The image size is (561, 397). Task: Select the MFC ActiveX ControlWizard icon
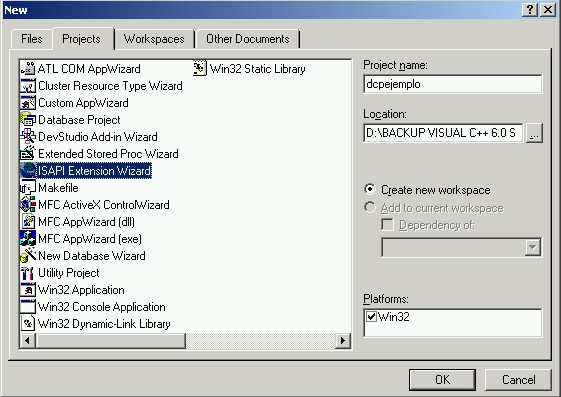click(28, 205)
